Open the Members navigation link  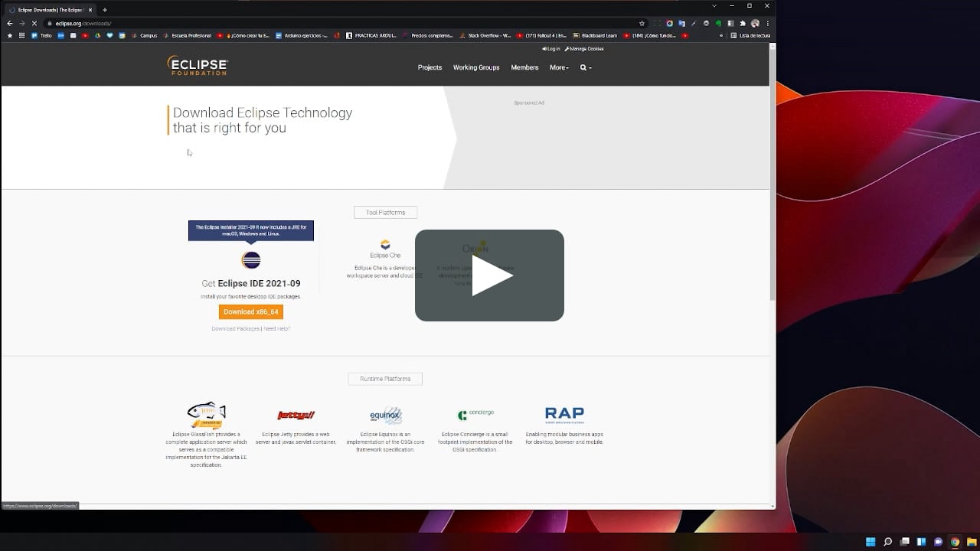click(524, 67)
